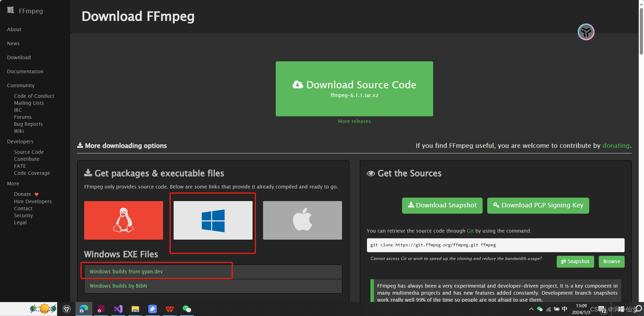
Task: Open Wiki sidebar link
Action: pyautogui.click(x=19, y=131)
